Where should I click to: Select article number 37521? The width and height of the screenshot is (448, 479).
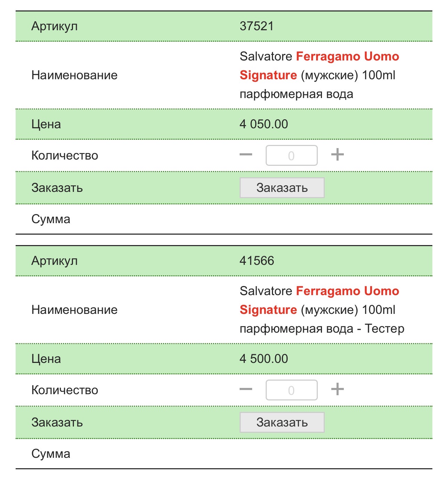[257, 26]
